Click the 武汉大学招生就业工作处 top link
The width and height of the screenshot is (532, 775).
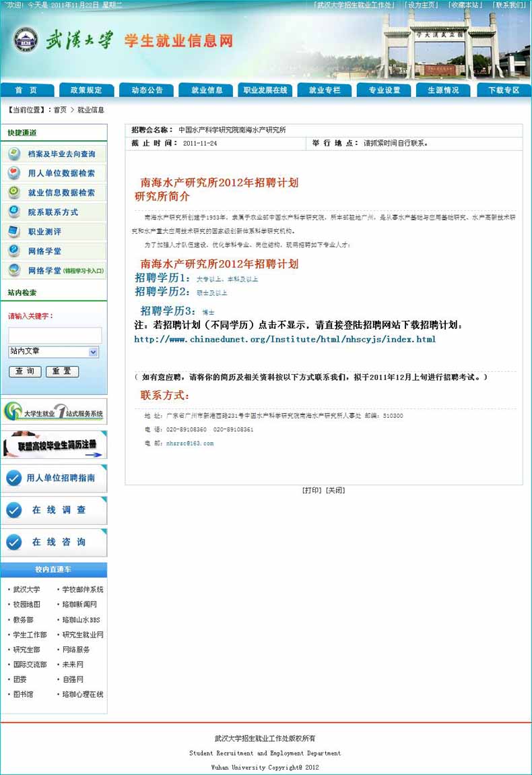(355, 5)
